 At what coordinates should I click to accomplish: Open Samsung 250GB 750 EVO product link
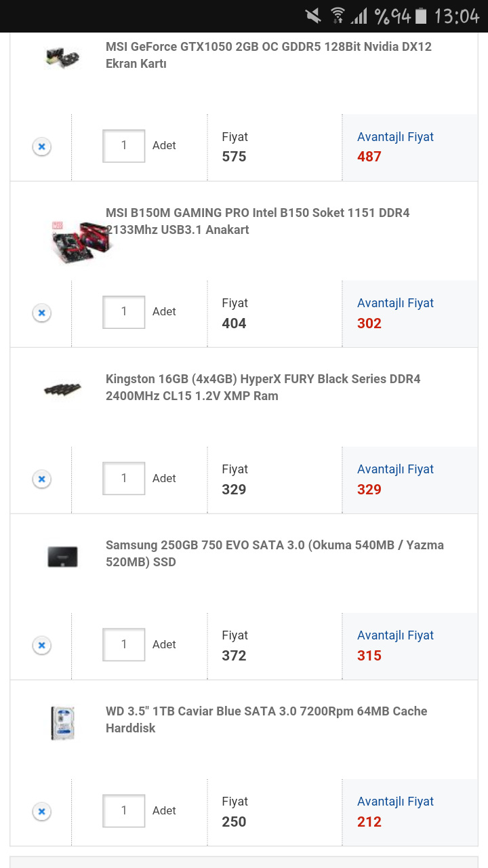click(x=274, y=553)
